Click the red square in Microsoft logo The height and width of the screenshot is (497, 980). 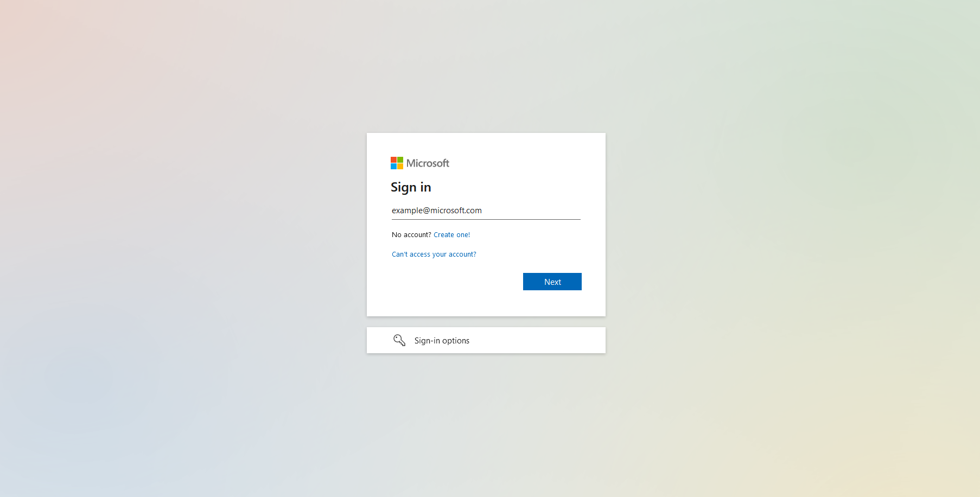pyautogui.click(x=393, y=160)
